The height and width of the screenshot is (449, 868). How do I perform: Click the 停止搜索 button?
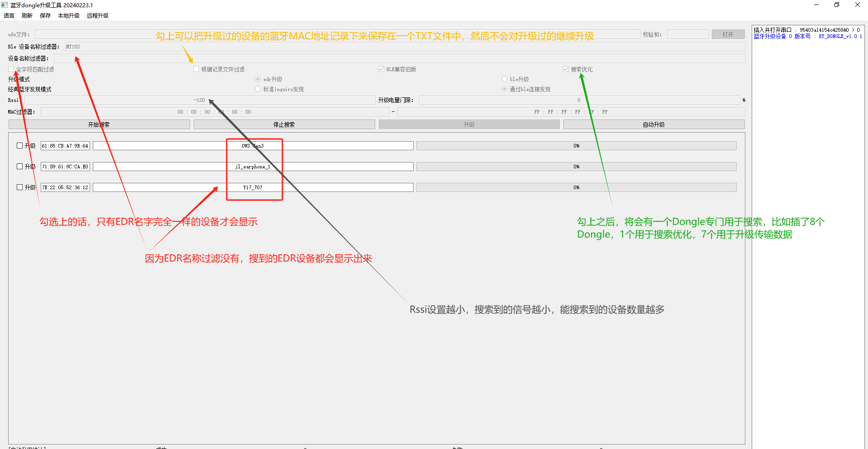(x=284, y=124)
